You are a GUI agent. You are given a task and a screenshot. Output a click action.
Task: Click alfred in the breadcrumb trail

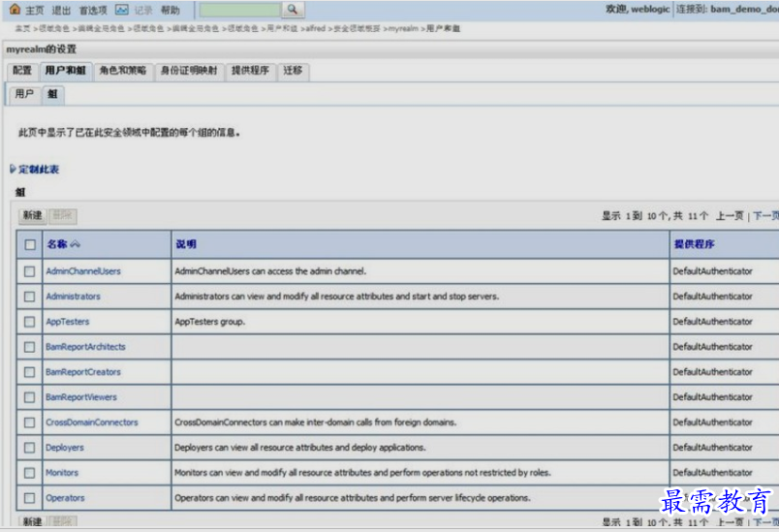(x=316, y=29)
